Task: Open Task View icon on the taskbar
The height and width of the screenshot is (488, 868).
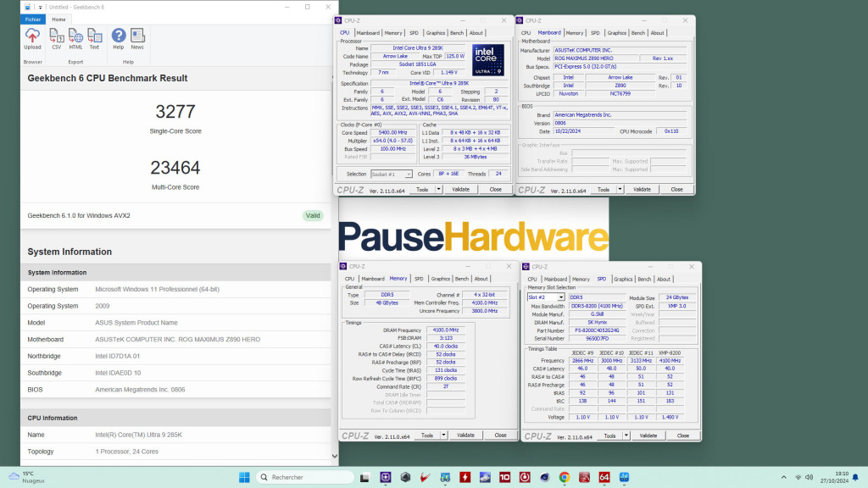Action: (364, 478)
